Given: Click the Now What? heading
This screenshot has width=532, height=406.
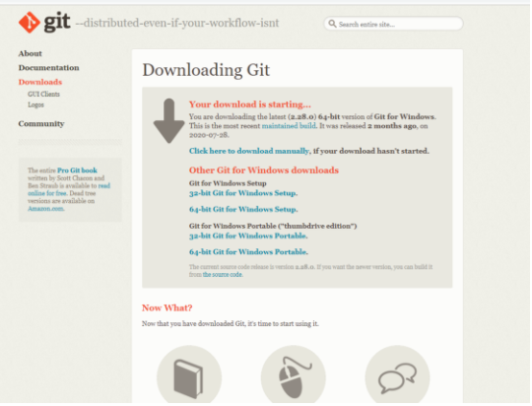Looking at the screenshot, I should point(166,307).
